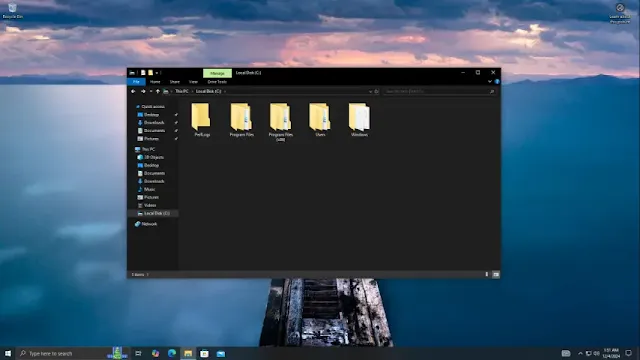640x360 pixels.
Task: Select pinned Documents under Quick access
Action: point(154,131)
